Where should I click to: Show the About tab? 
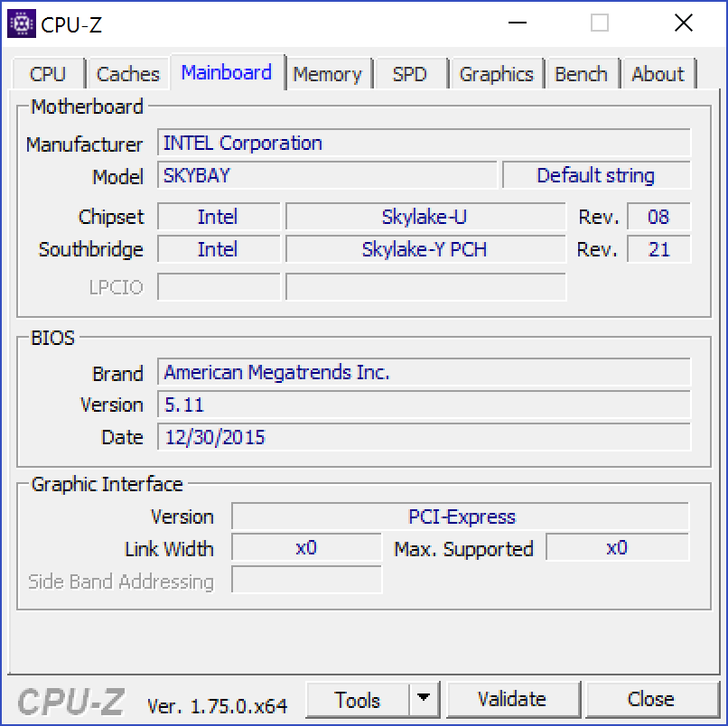tap(658, 74)
